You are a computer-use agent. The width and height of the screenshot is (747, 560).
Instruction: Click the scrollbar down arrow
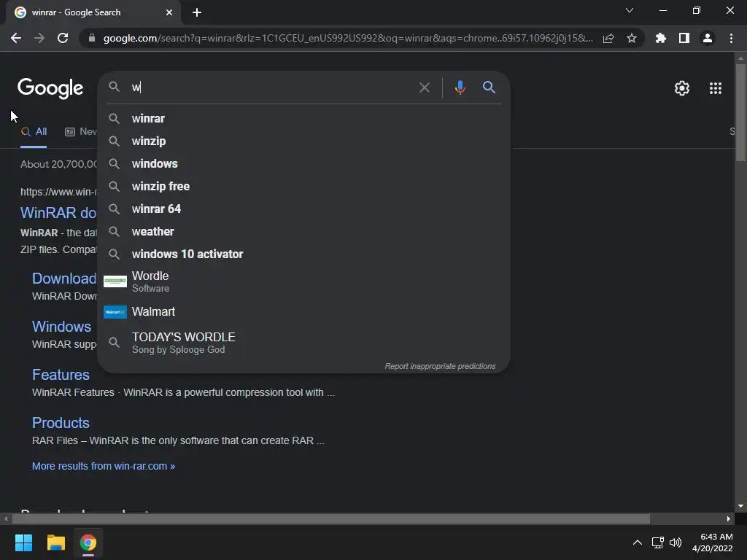[741, 506]
